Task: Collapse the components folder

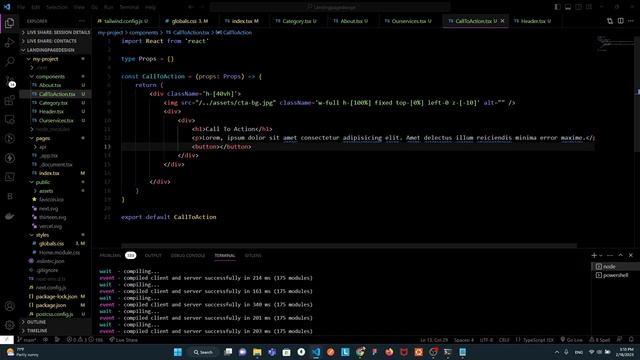Action: 56,76
